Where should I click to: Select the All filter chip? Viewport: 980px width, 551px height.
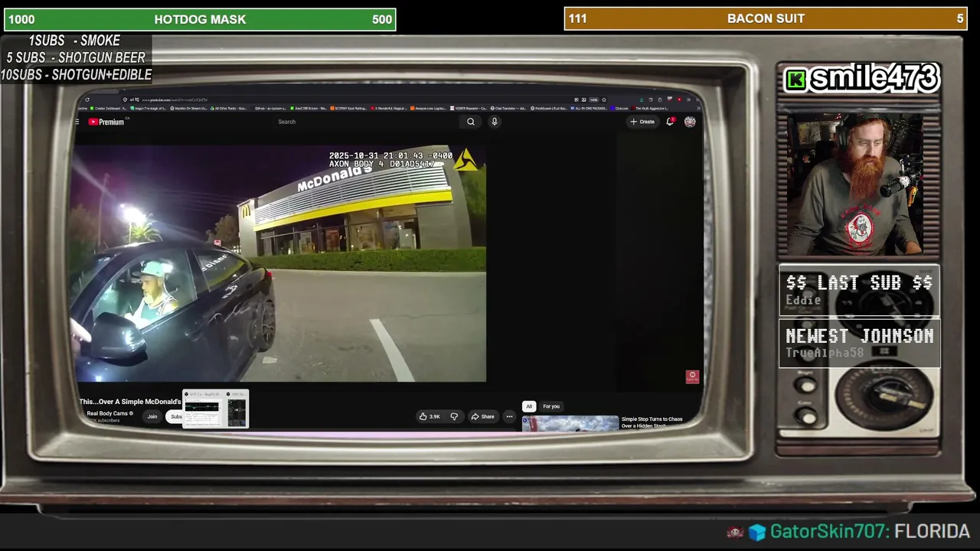[x=529, y=406]
